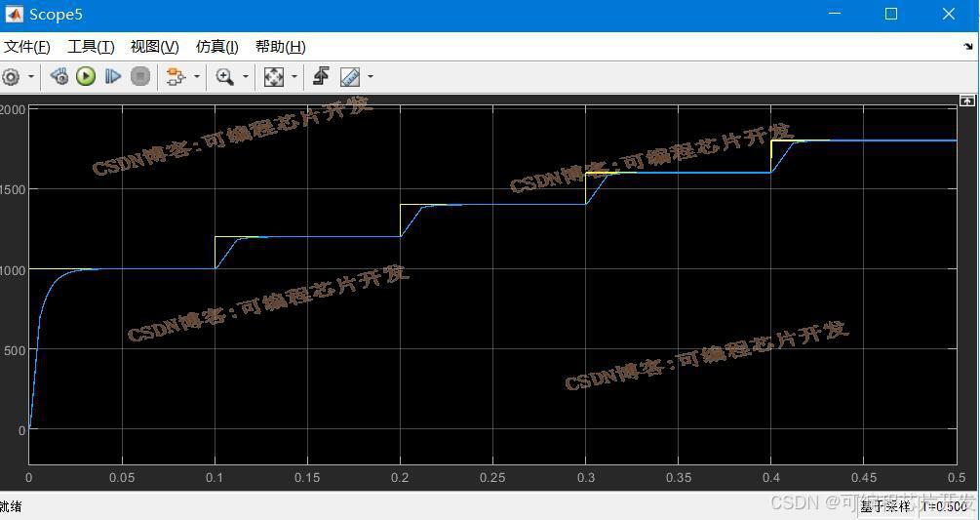Open the 仿真(I) menu
The image size is (980, 520).
216,47
